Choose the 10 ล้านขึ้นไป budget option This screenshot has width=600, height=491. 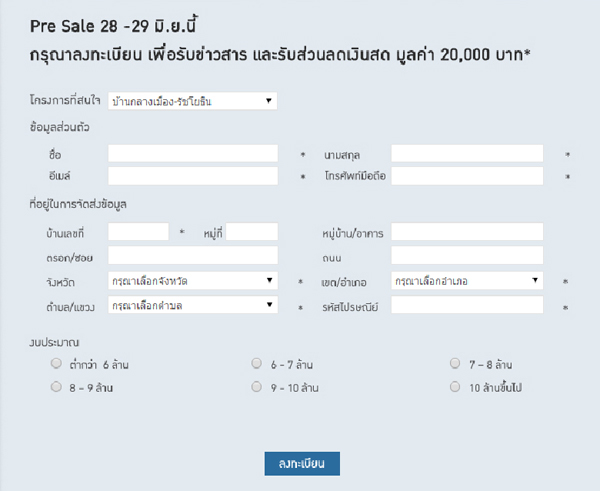click(455, 385)
